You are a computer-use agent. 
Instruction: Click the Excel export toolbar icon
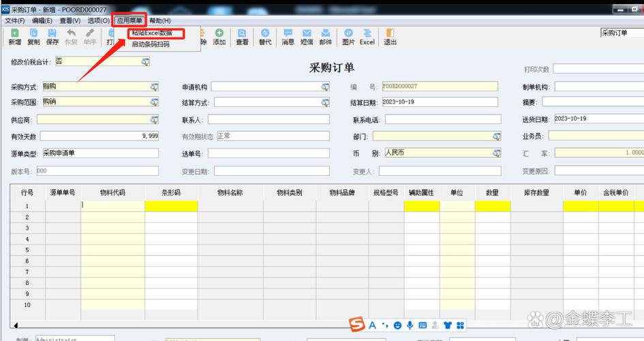367,37
